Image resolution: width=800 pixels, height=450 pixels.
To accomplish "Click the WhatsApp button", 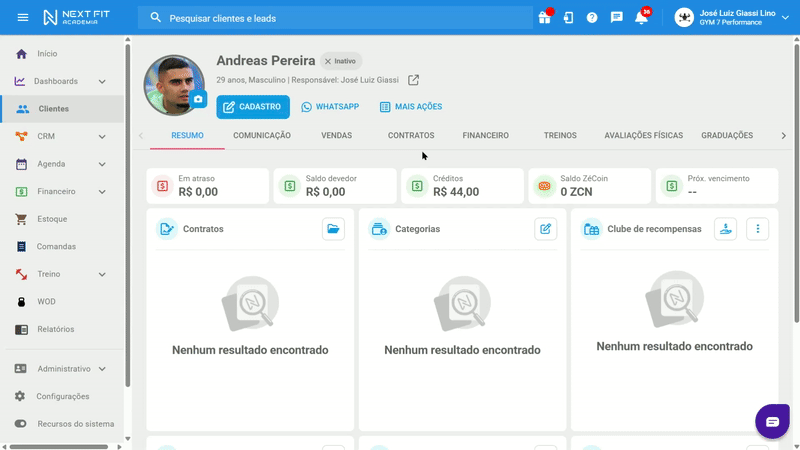I will click(x=330, y=107).
